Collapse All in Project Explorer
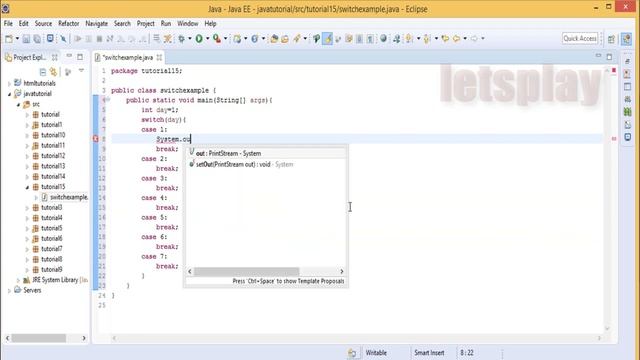 [42, 72]
